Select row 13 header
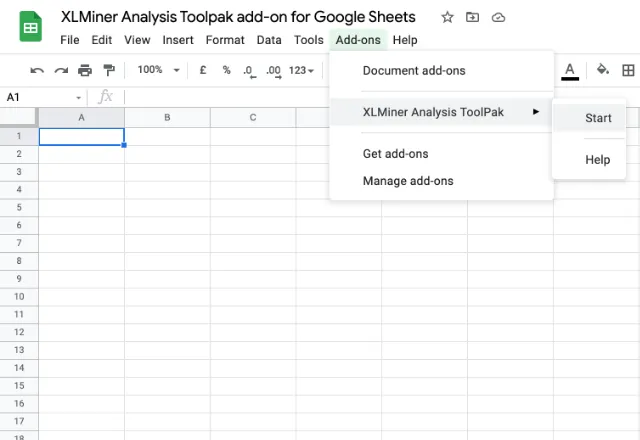This screenshot has height=440, width=640. [19, 350]
